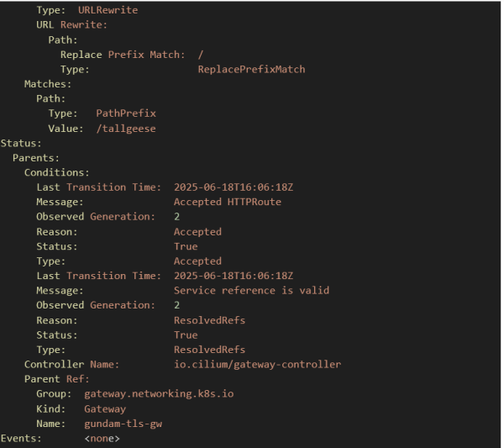Select the ReplacePrefixMatch value text
This screenshot has height=448, width=504.
(x=251, y=69)
